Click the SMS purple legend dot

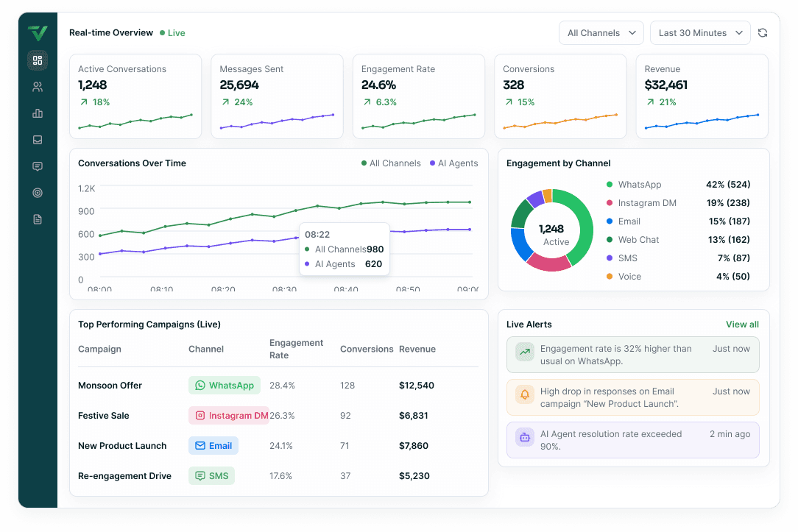tap(610, 258)
